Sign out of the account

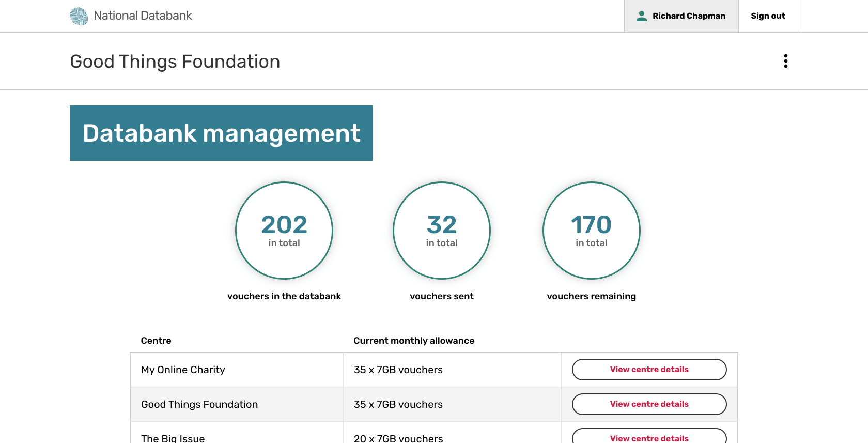click(x=768, y=16)
